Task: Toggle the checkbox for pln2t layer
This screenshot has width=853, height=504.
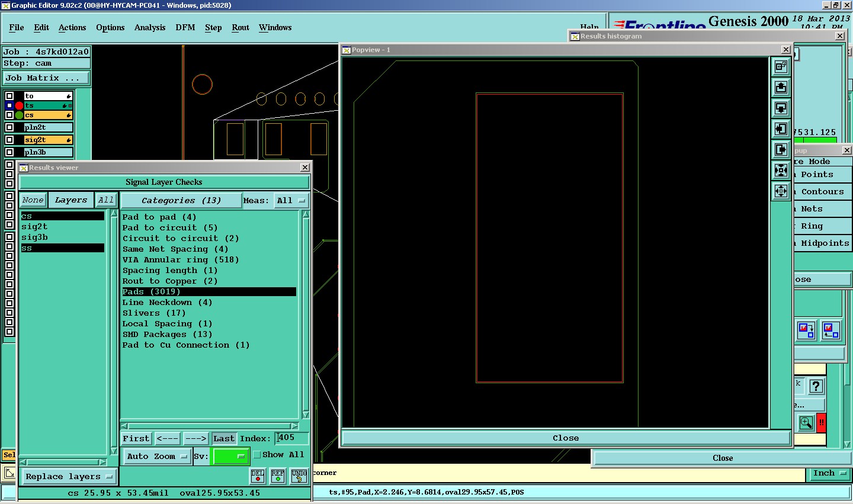Action: point(9,127)
